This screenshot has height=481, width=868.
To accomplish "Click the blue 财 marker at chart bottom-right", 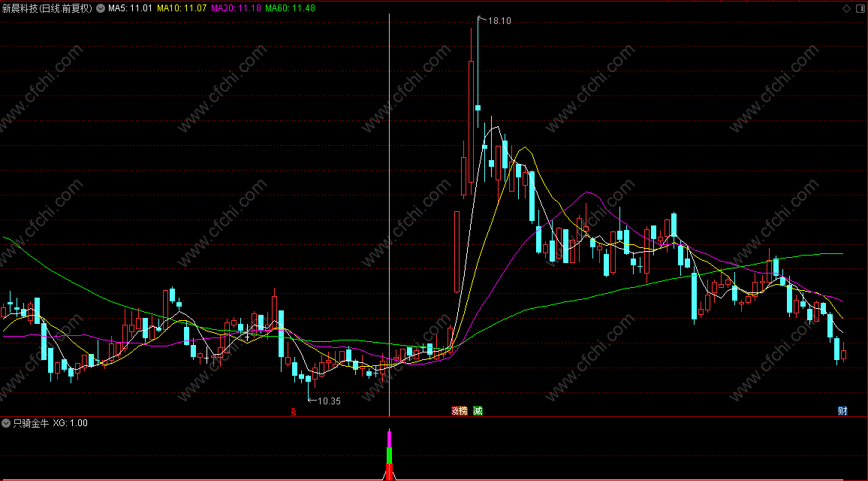I will click(842, 410).
